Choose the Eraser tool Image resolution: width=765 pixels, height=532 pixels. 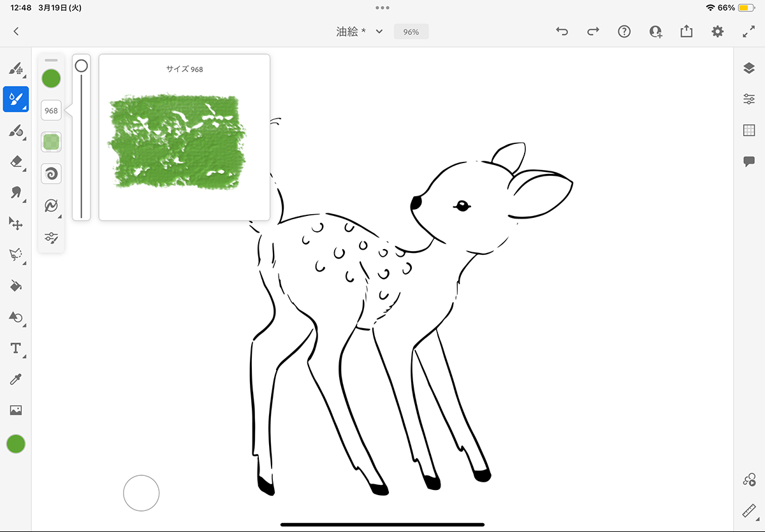click(16, 162)
